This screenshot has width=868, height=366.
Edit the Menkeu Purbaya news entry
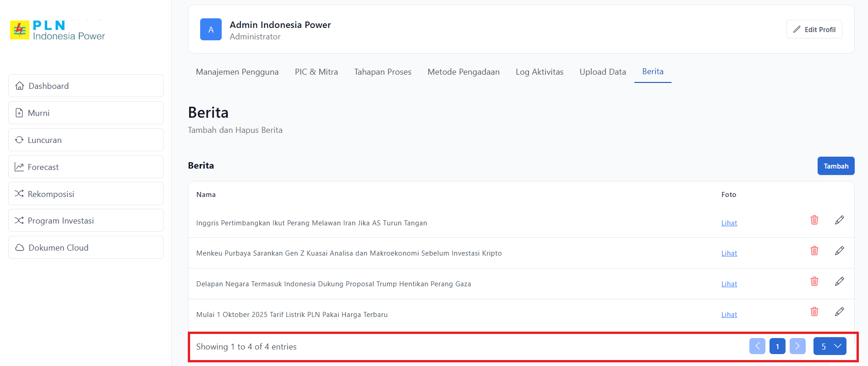(839, 251)
